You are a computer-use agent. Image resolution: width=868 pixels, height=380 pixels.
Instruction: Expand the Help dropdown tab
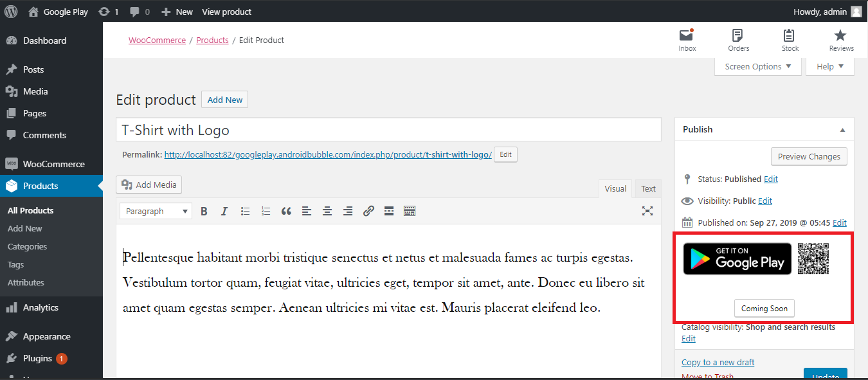coord(830,67)
